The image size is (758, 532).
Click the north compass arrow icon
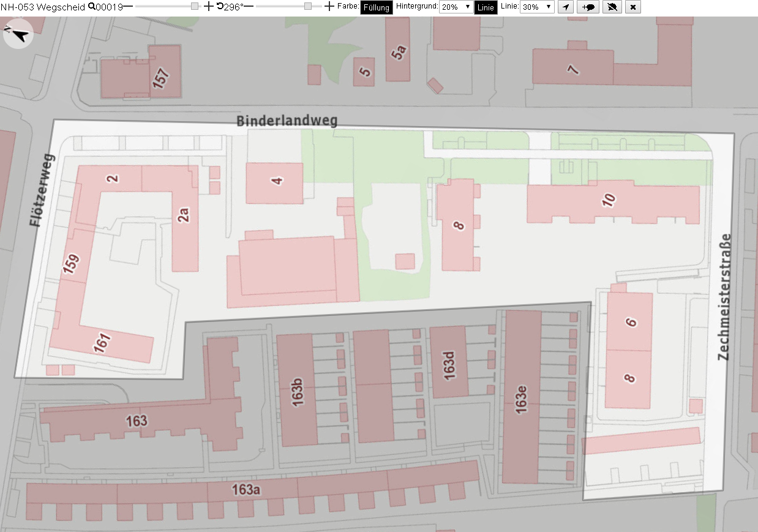18,35
